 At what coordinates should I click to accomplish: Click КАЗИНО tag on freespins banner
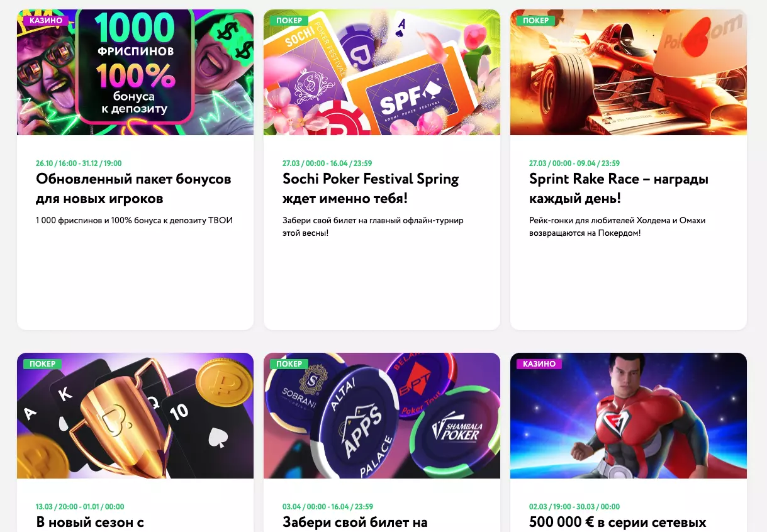point(46,20)
